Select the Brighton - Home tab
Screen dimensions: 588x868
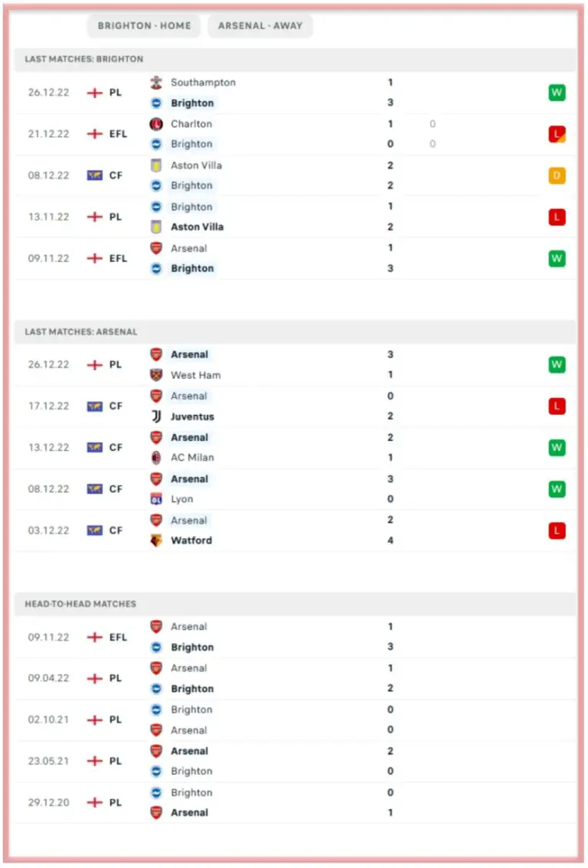point(144,25)
